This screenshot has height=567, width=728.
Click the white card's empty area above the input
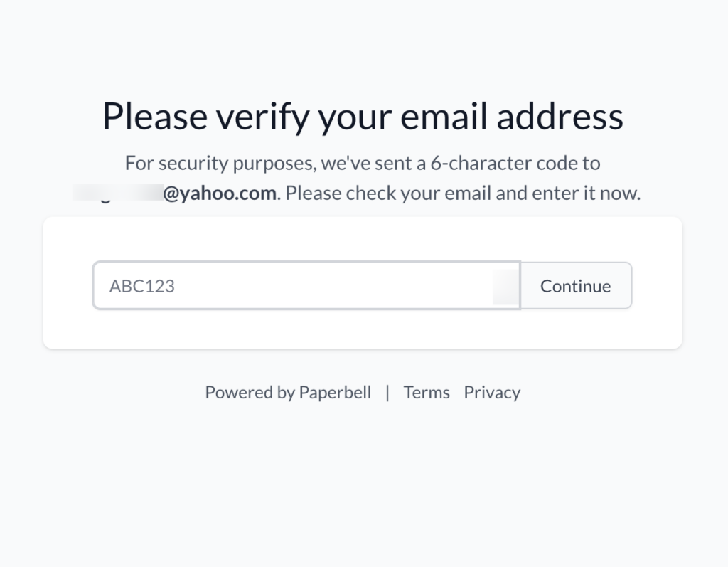point(363,239)
